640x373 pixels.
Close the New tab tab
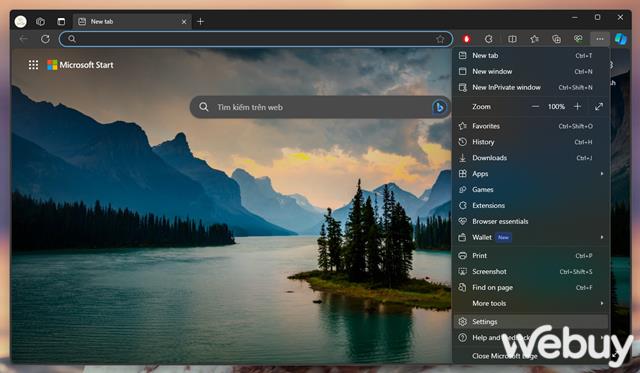pos(184,22)
